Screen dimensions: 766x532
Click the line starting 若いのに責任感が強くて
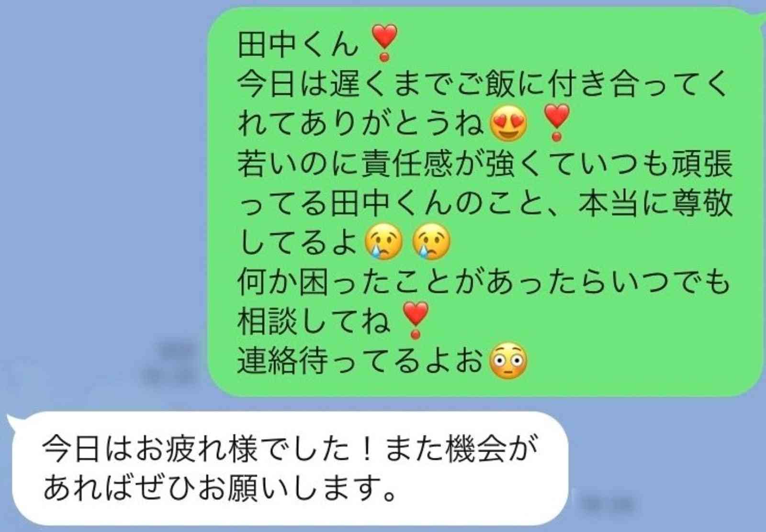pyautogui.click(x=485, y=163)
